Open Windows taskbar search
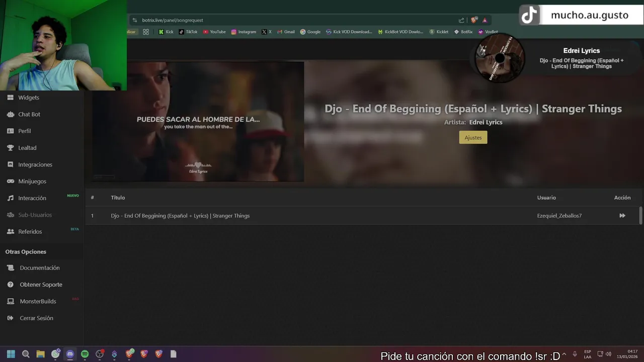The height and width of the screenshot is (362, 644). pos(26,354)
